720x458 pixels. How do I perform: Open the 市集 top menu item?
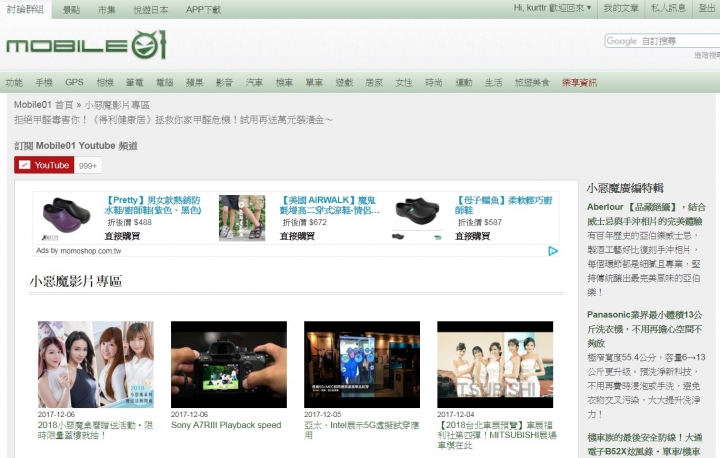[x=107, y=10]
